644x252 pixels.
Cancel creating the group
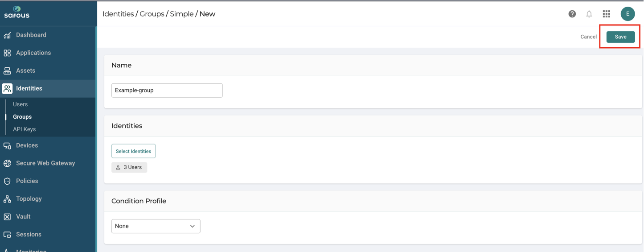[x=588, y=37]
